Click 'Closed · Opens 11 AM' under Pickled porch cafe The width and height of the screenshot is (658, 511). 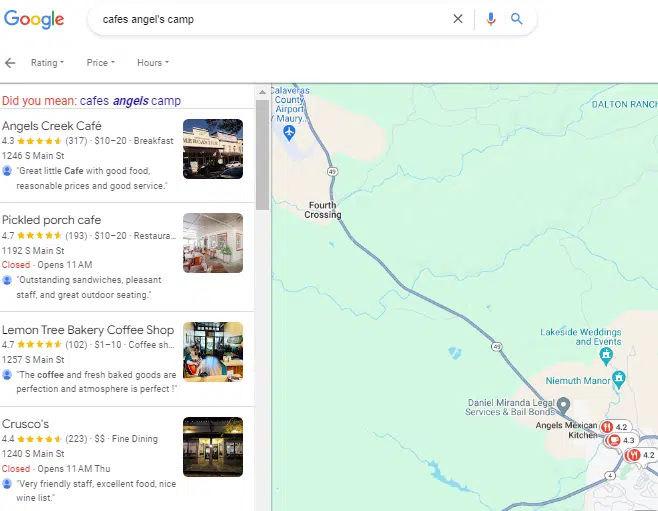pyautogui.click(x=47, y=265)
